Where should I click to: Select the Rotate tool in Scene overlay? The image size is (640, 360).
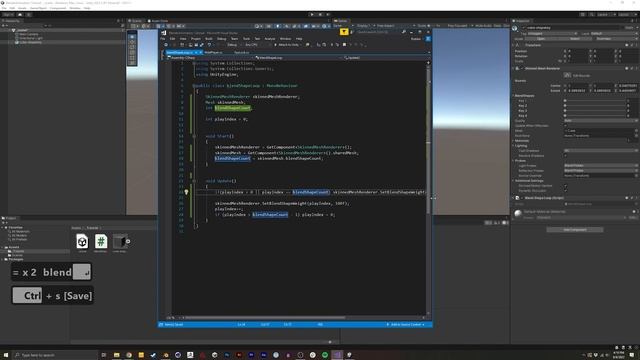coord(132,47)
